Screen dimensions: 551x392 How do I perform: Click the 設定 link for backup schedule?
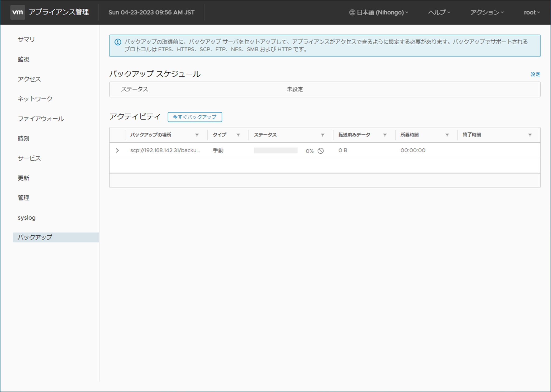(x=535, y=74)
